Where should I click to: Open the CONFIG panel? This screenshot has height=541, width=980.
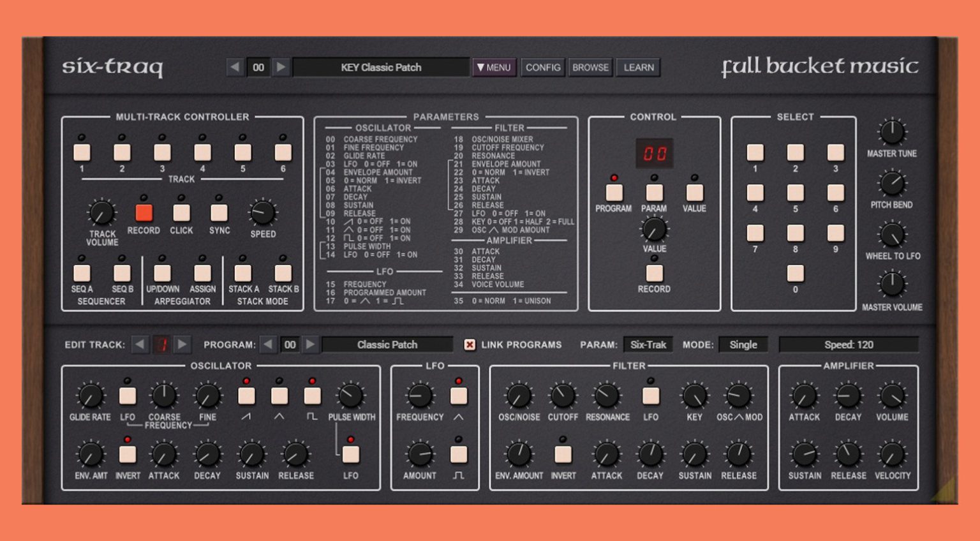[542, 67]
